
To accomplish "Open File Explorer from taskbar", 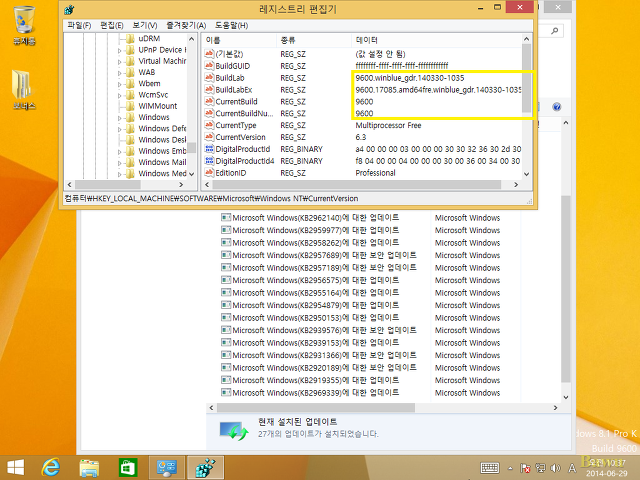I will 89,468.
